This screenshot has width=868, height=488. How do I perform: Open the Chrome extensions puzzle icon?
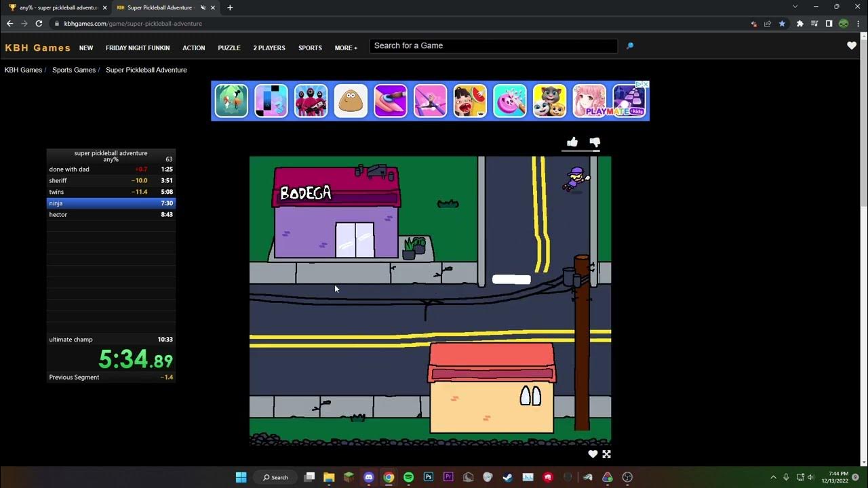tap(800, 23)
